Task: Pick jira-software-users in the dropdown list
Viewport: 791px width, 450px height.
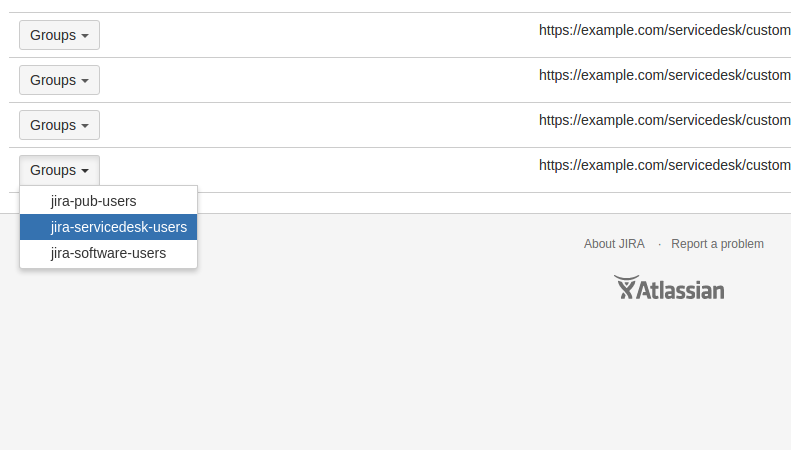Action: coord(108,253)
